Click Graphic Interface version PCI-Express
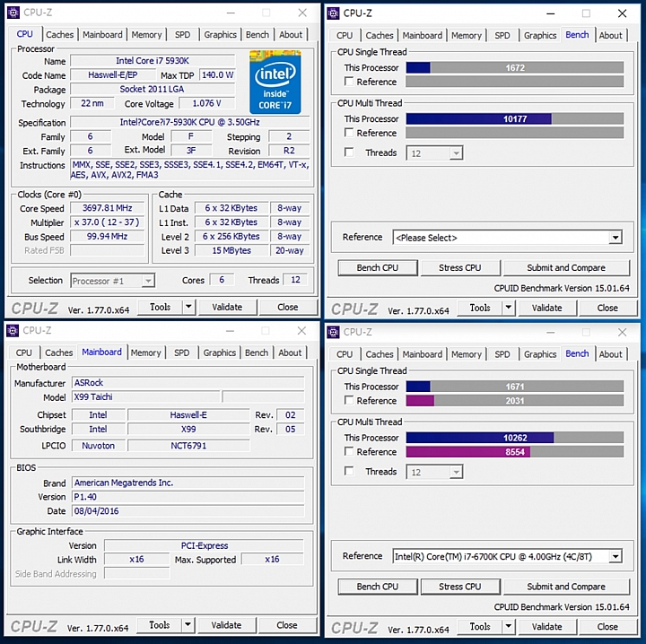This screenshot has height=644, width=646. pyautogui.click(x=205, y=545)
